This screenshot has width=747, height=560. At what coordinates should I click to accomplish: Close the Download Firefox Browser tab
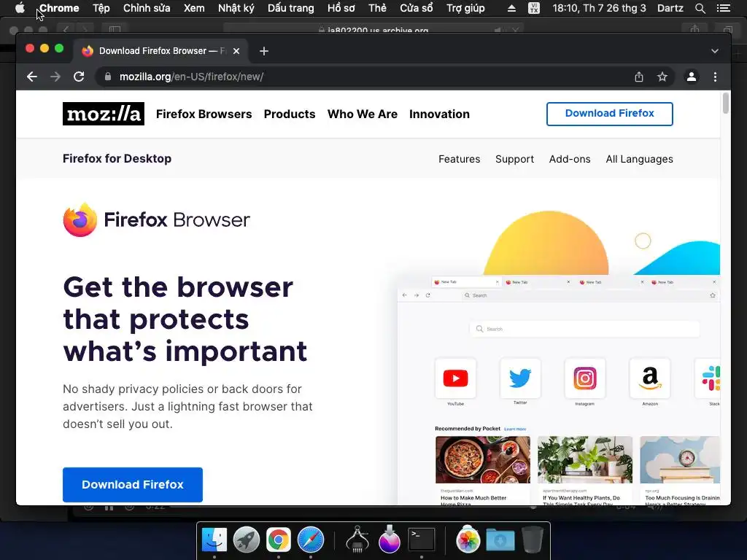(236, 51)
